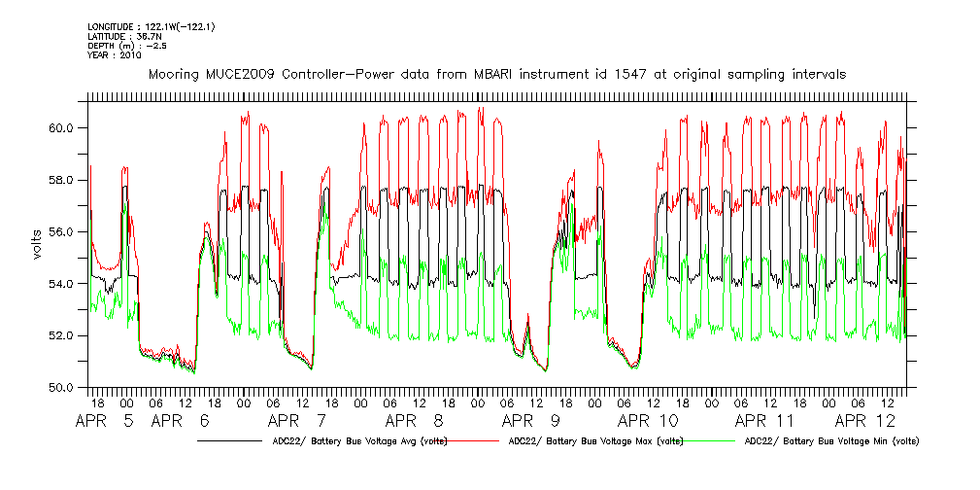Click the YEAR : 2010 header line
980x490 pixels.
coord(115,55)
